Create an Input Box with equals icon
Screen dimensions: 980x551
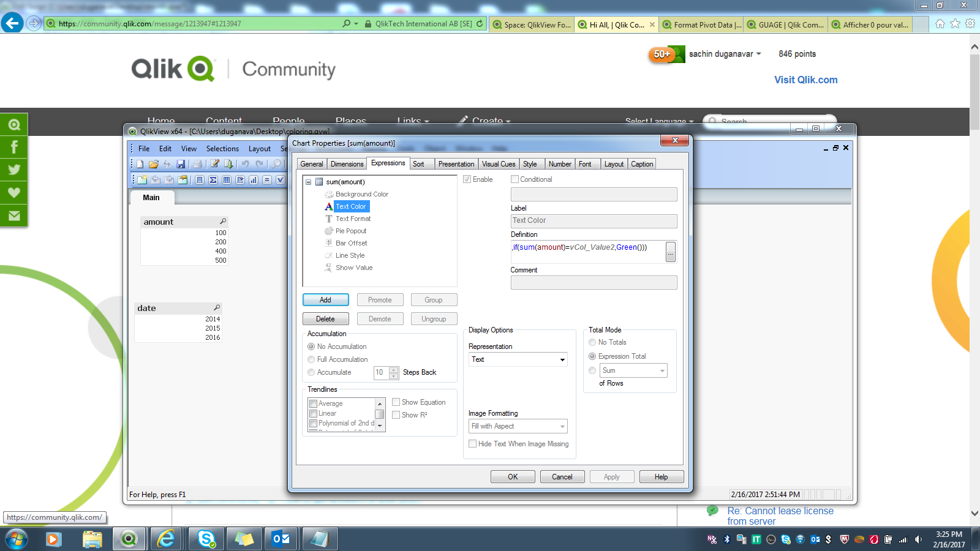pyautogui.click(x=267, y=180)
